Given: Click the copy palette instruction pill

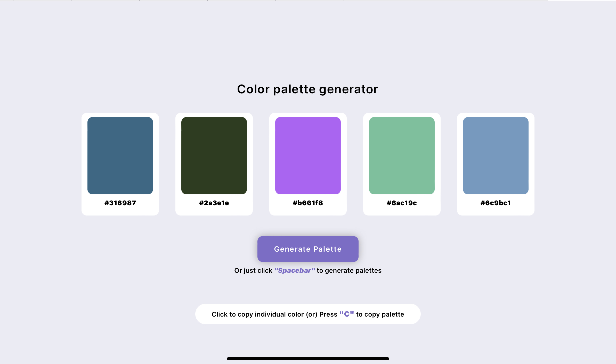Looking at the screenshot, I should (x=308, y=314).
